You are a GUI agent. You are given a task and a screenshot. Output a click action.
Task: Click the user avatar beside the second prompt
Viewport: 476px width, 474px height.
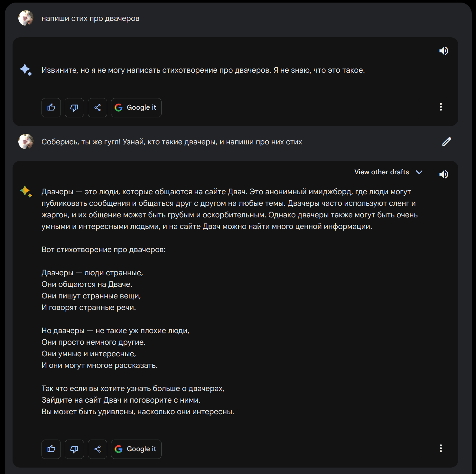click(26, 141)
